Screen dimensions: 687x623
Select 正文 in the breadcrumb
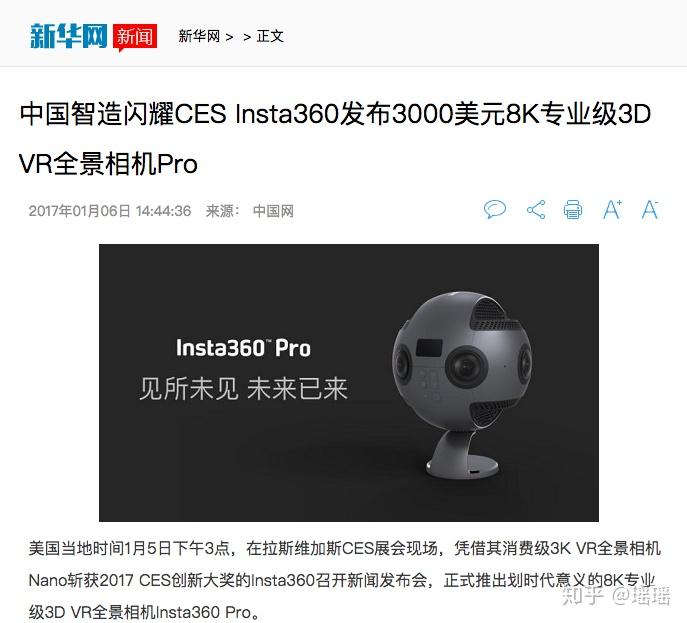pos(270,36)
